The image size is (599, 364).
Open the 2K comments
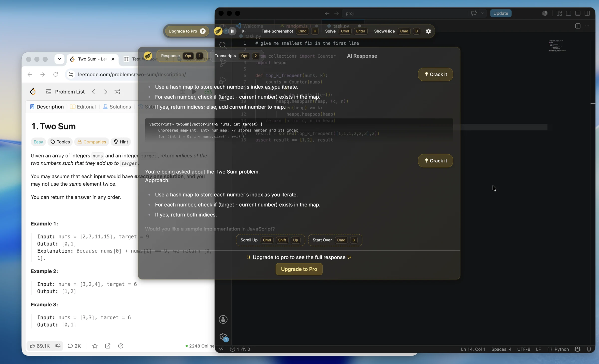(74, 346)
